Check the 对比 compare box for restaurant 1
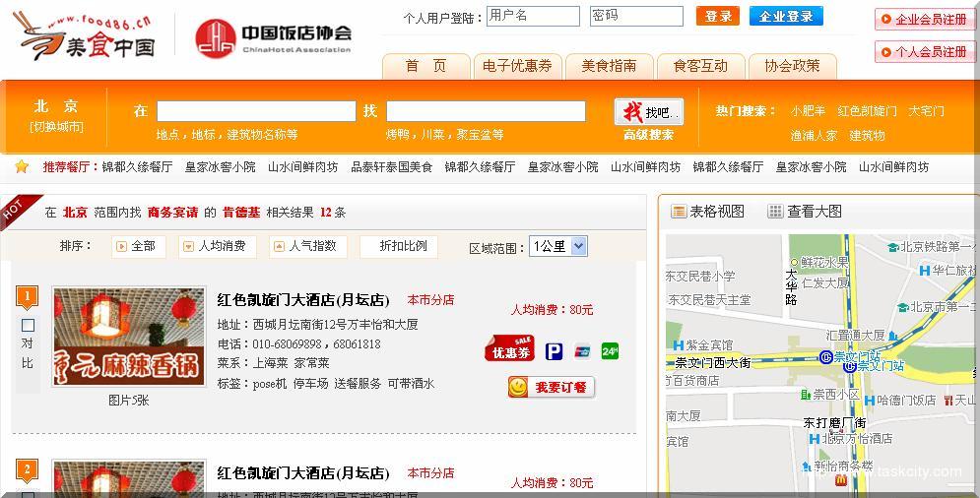Screen dimensions: 980x498 pos(28,325)
